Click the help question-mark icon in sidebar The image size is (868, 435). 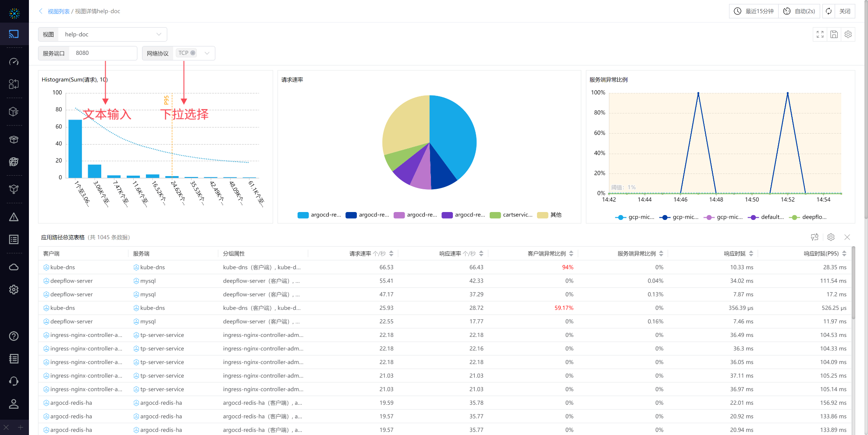click(x=14, y=336)
